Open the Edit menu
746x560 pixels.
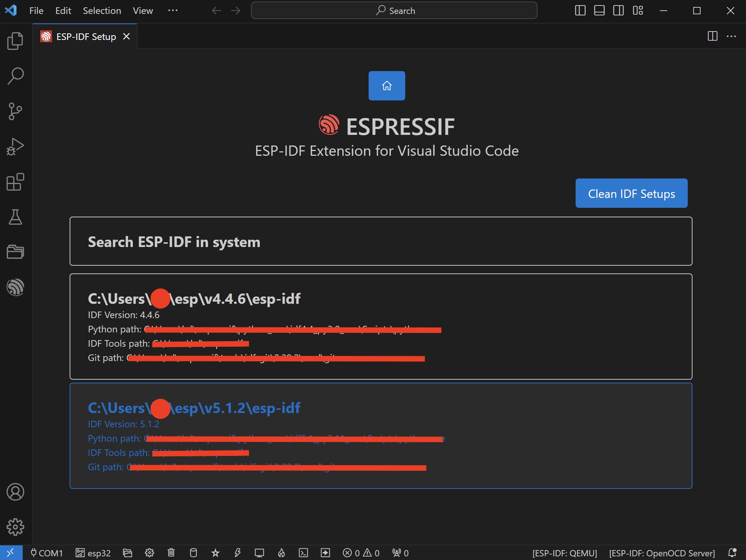(63, 11)
